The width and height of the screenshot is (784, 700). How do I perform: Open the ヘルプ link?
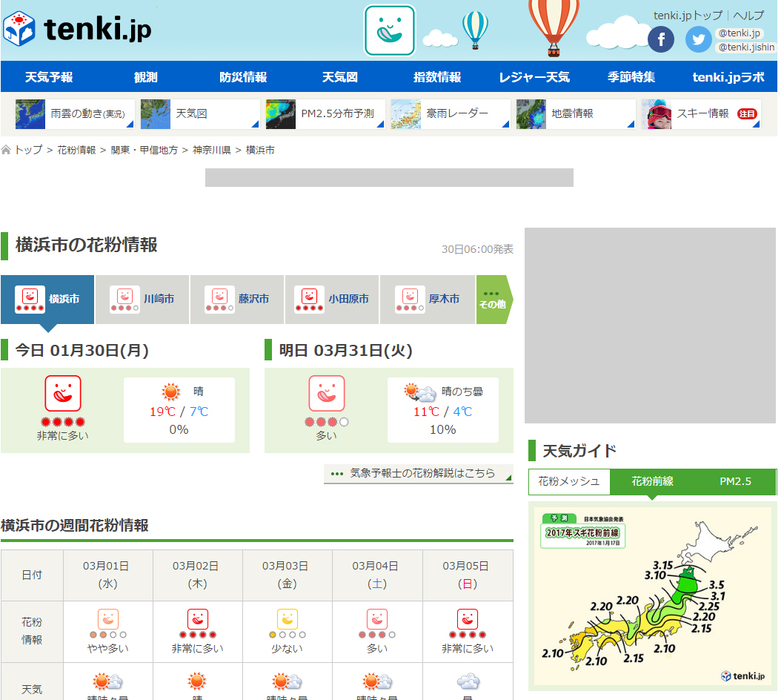(x=748, y=16)
